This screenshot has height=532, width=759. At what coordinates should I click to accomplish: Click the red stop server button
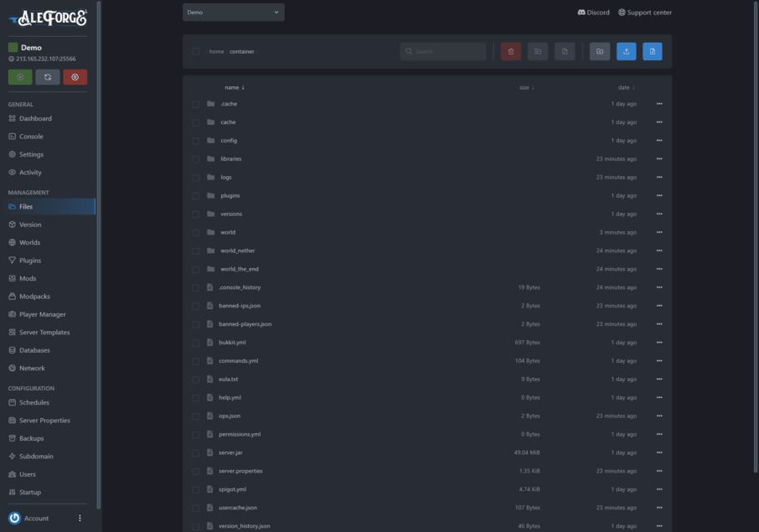tap(75, 77)
